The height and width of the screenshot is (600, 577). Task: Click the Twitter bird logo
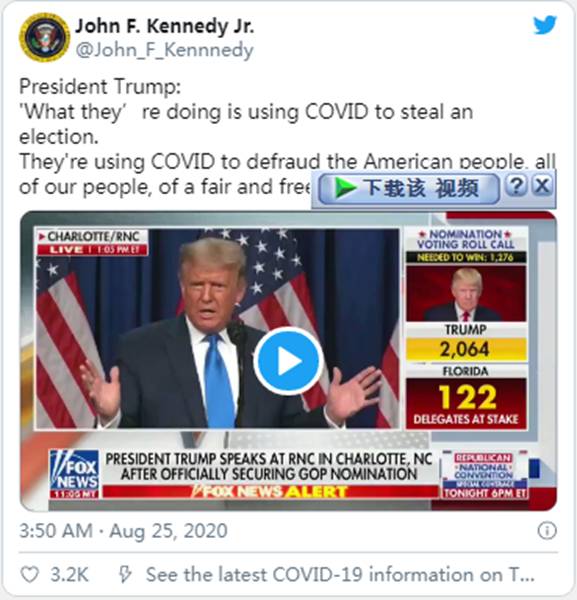(545, 25)
